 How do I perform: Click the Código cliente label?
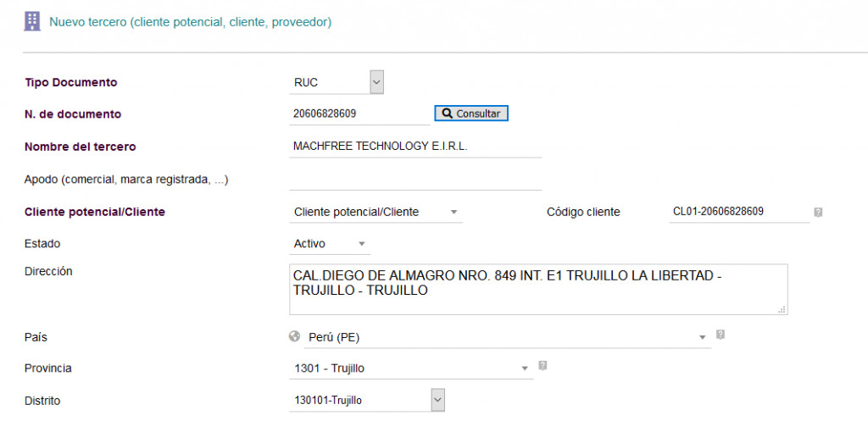[x=583, y=212]
